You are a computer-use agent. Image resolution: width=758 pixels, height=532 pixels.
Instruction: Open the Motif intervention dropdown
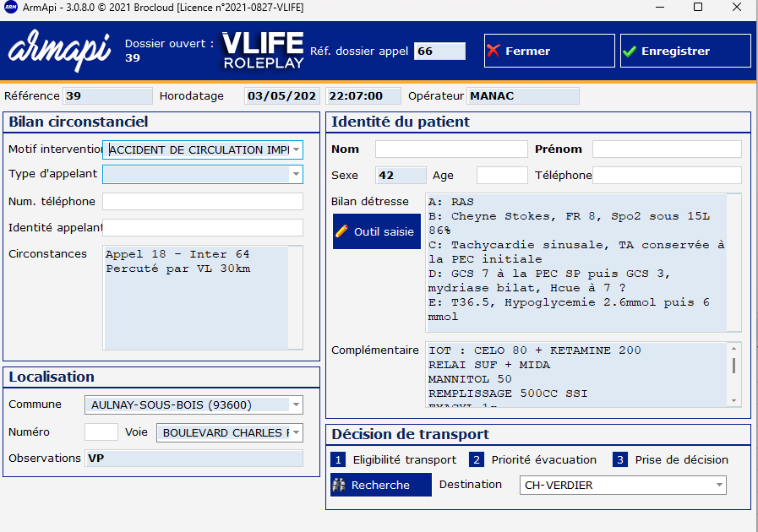click(296, 149)
